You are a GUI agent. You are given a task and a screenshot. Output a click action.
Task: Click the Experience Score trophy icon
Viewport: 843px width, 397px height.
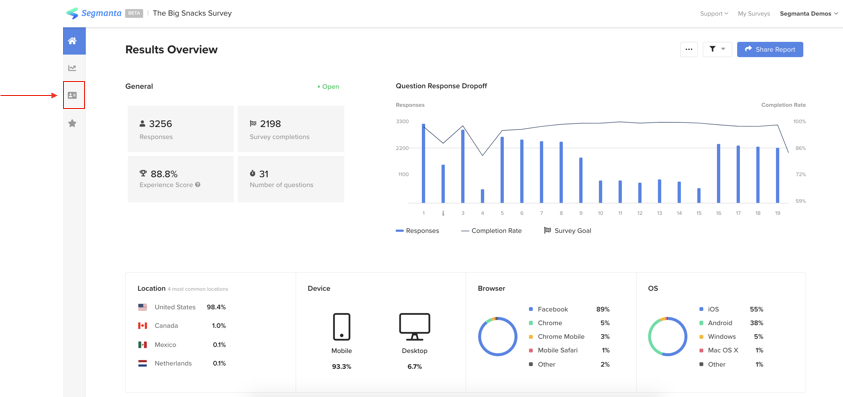click(x=143, y=174)
